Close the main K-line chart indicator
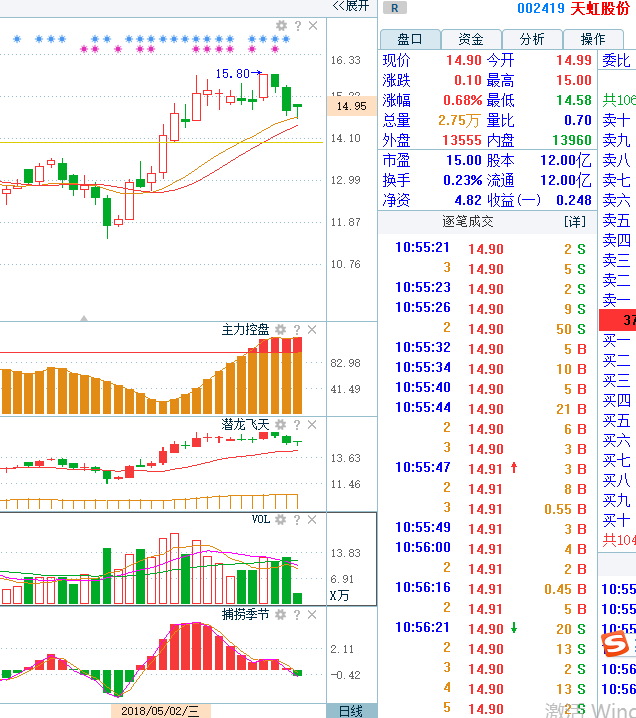Viewport: 636px width, 718px height. [x=313, y=26]
